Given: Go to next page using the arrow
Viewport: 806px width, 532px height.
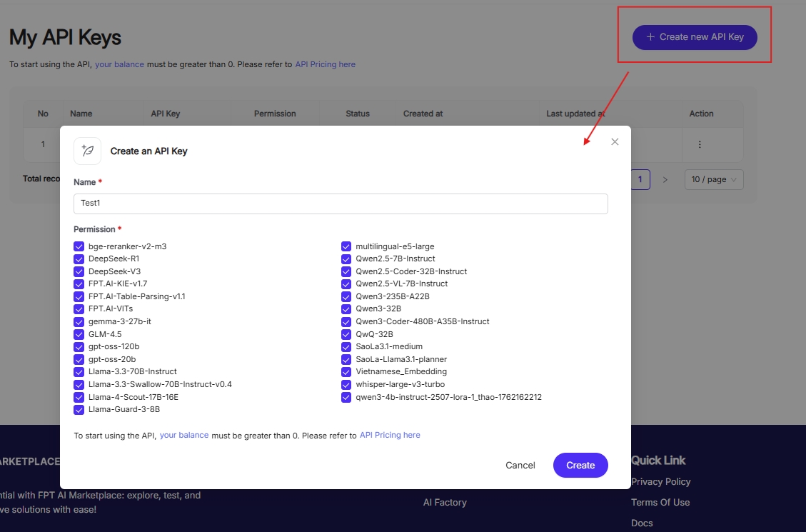Looking at the screenshot, I should click(665, 179).
